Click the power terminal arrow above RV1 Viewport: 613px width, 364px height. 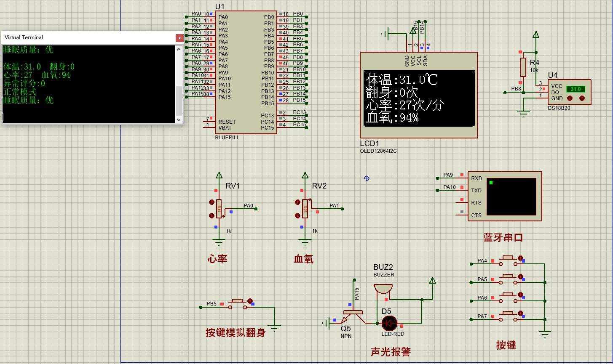click(219, 175)
